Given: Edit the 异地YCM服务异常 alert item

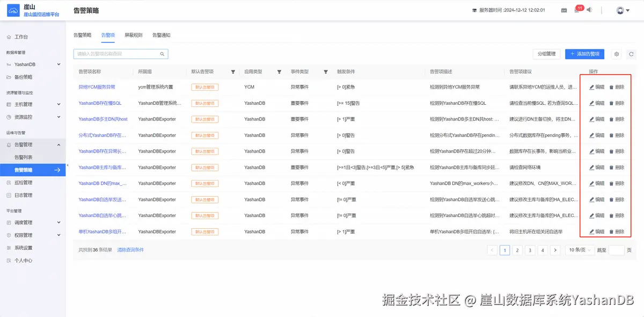Looking at the screenshot, I should (596, 87).
